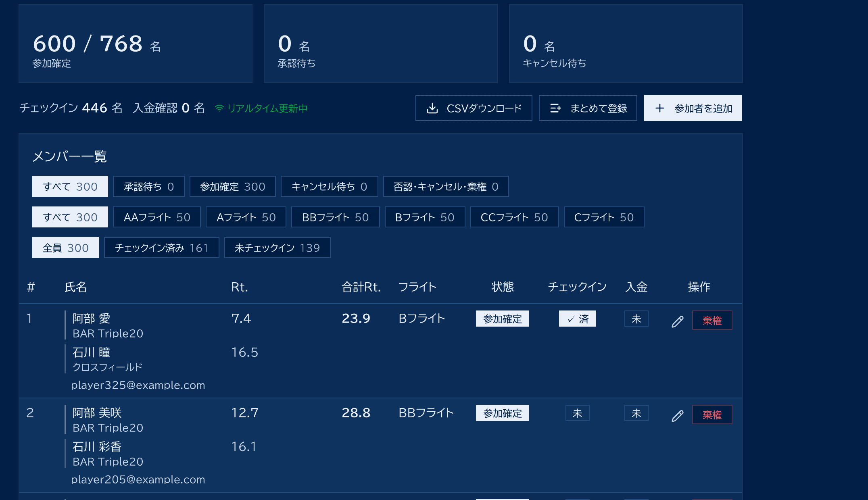The width and height of the screenshot is (868, 500).
Task: Select flight filter すべて 300
Action: pos(70,217)
